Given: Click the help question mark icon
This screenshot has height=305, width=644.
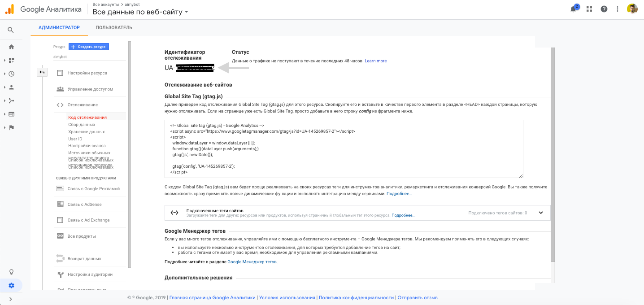Looking at the screenshot, I should coord(604,9).
